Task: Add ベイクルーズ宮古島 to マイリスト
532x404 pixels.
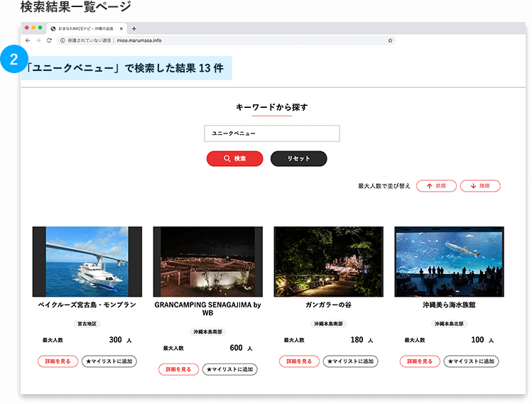Action: [109, 361]
